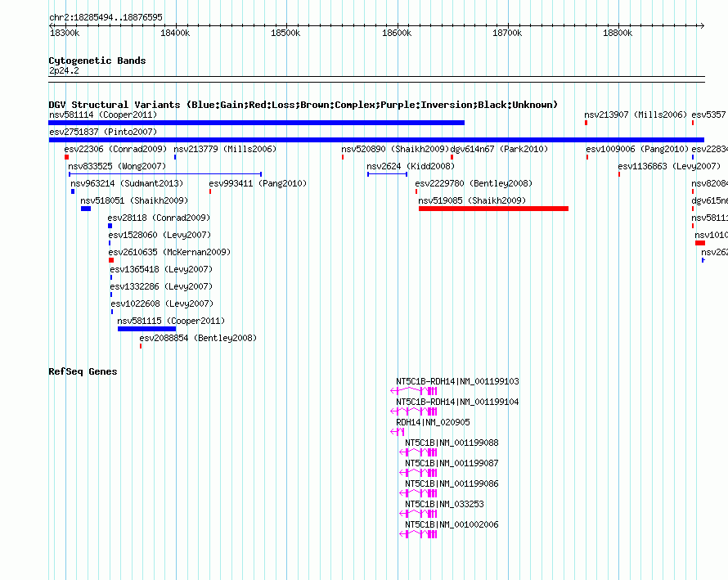The image size is (728, 580).
Task: Select the nsv213907 (Mills2006) label
Action: pos(636,115)
